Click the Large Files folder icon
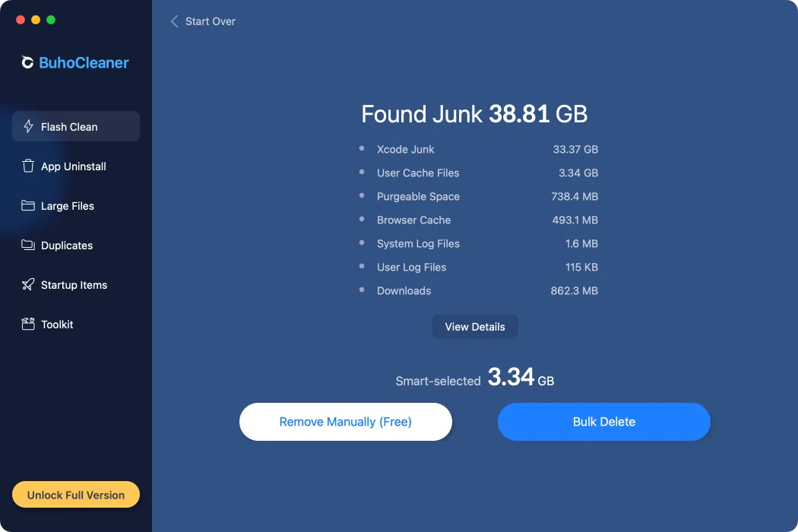 click(x=28, y=206)
